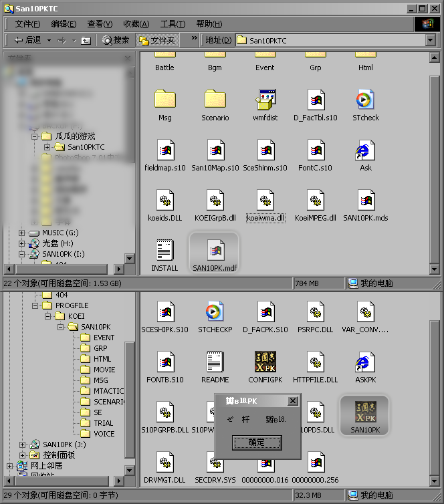Open the STcheck file icon
The height and width of the screenshot is (504, 444).
point(366,100)
